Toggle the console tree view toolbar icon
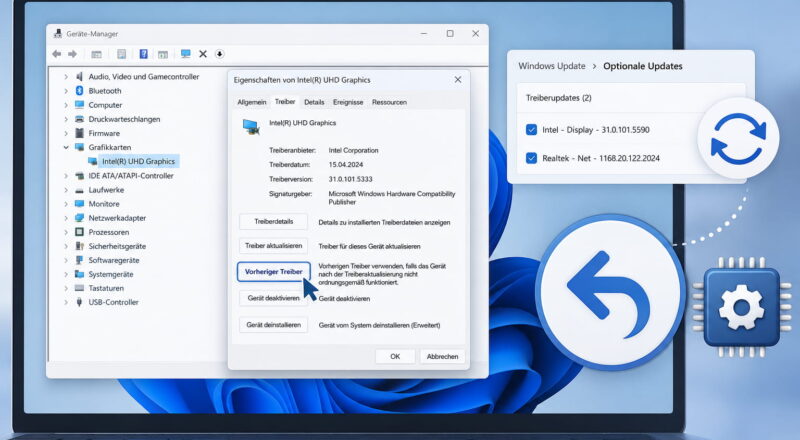 point(96,54)
